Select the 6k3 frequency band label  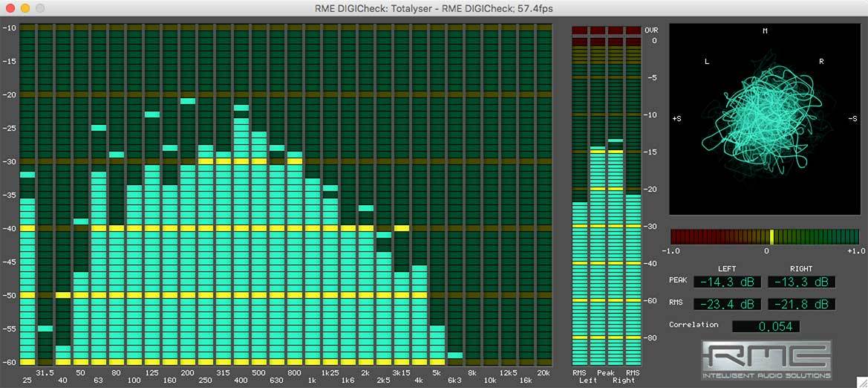point(454,381)
